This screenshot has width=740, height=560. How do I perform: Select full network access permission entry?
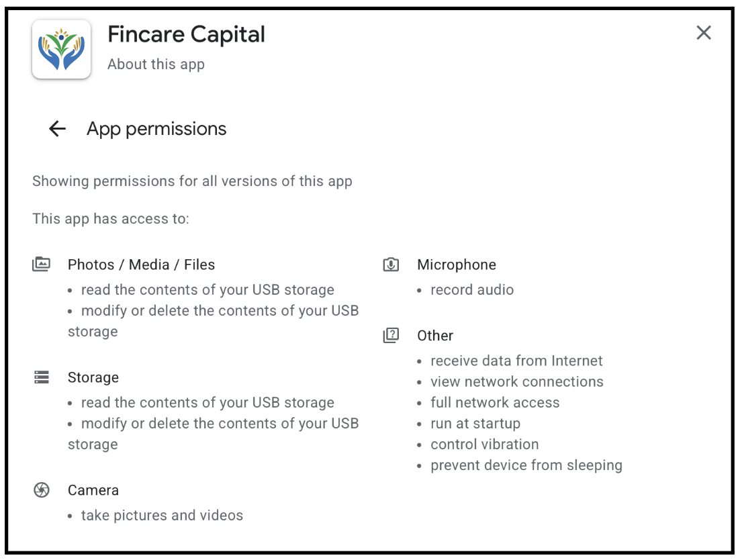click(x=496, y=402)
